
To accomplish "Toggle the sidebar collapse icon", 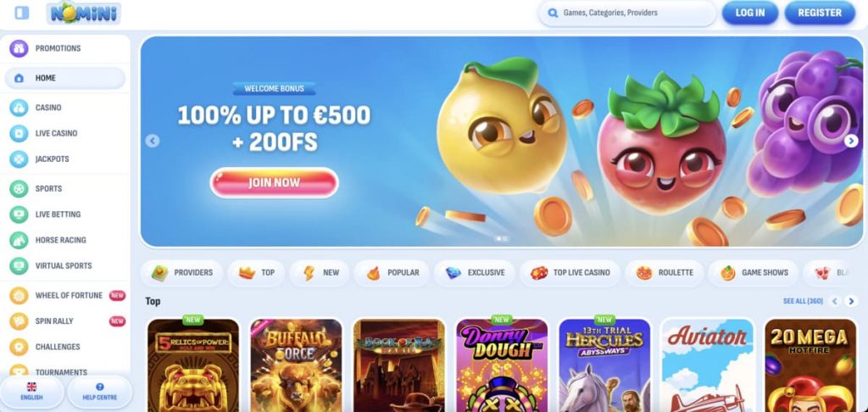I will 21,13.
